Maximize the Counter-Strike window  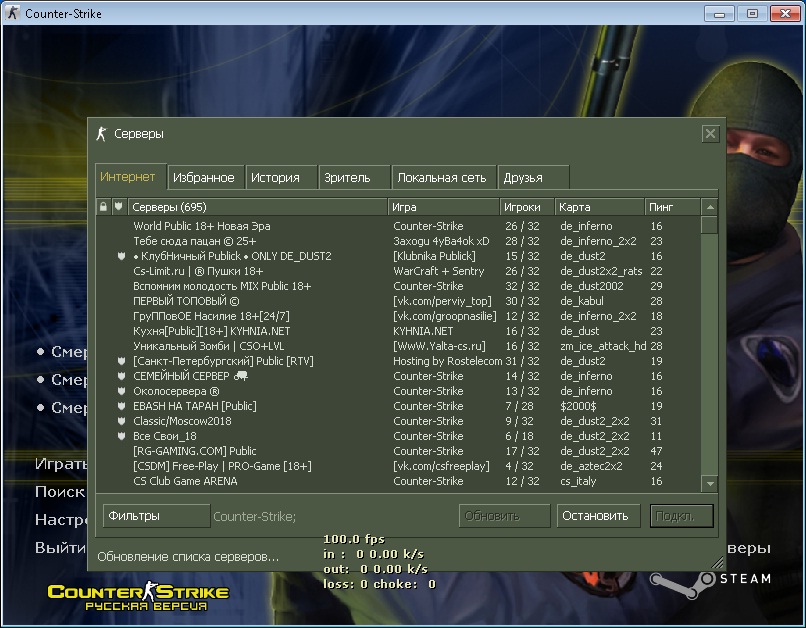click(752, 13)
